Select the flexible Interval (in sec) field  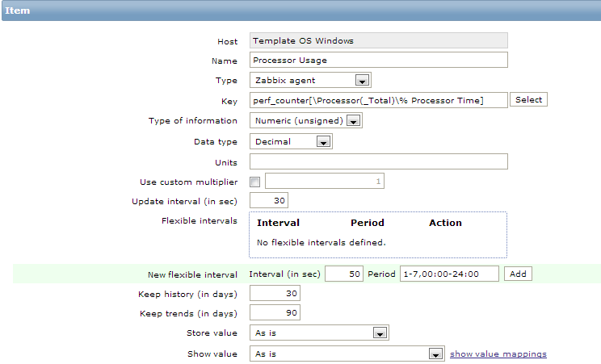tap(344, 274)
